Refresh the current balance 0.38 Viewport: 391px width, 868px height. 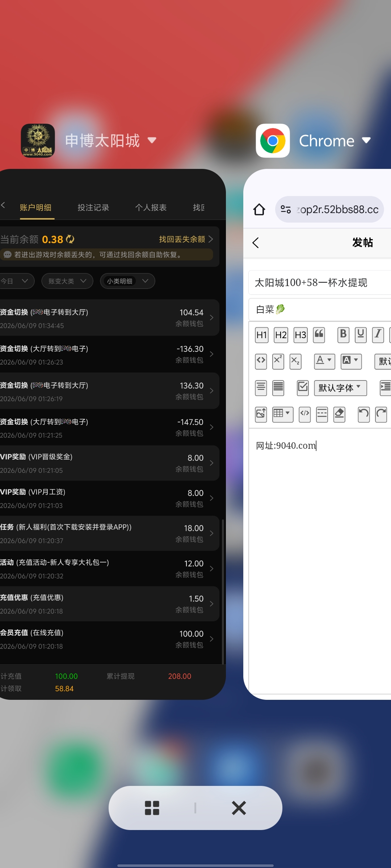[70, 239]
